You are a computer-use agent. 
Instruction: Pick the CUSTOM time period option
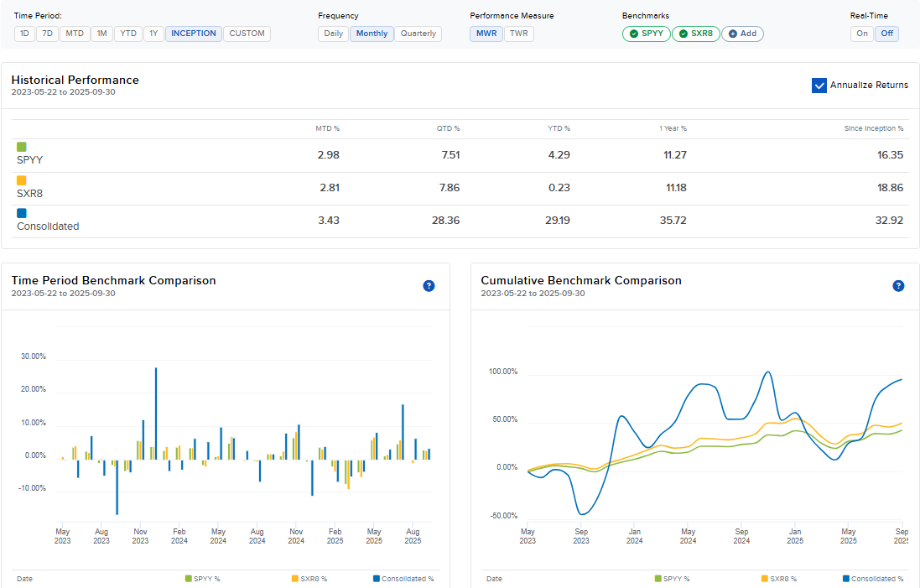coord(247,34)
